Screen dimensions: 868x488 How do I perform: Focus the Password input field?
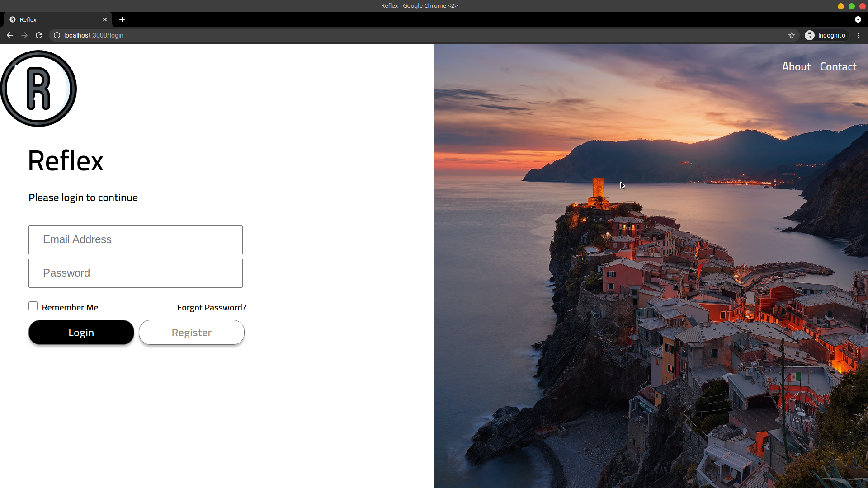(x=136, y=273)
